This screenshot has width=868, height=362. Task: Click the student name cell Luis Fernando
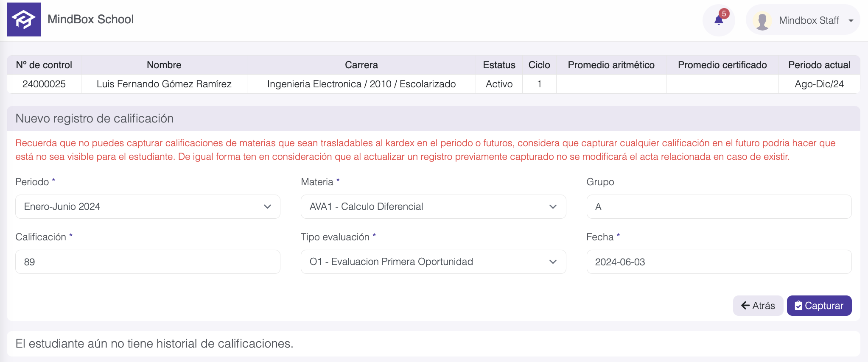pyautogui.click(x=164, y=84)
